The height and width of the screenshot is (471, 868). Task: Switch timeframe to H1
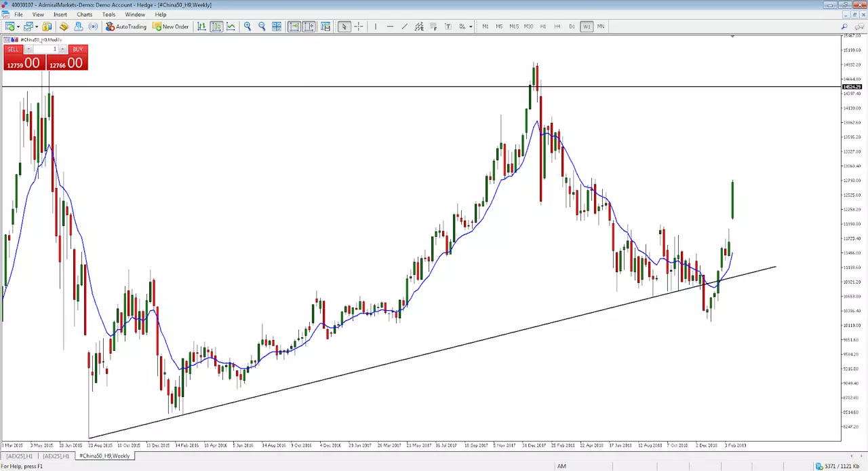543,26
